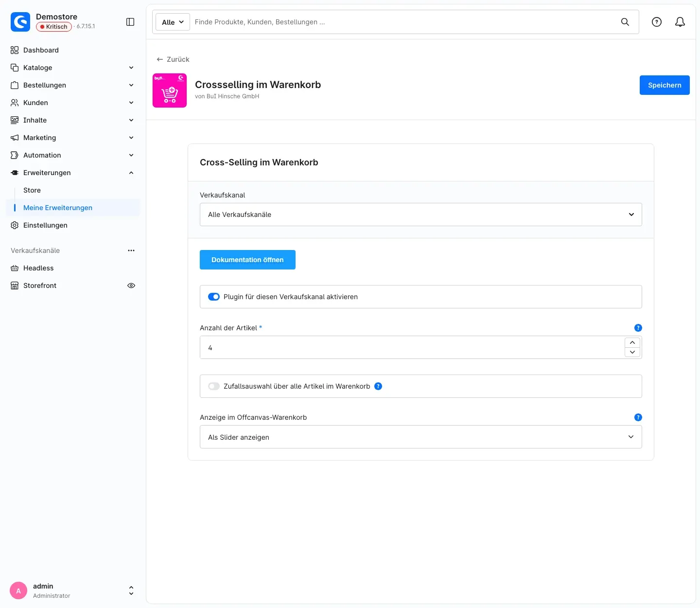Open the Einstellungen menu item
700x608 pixels.
click(73, 225)
